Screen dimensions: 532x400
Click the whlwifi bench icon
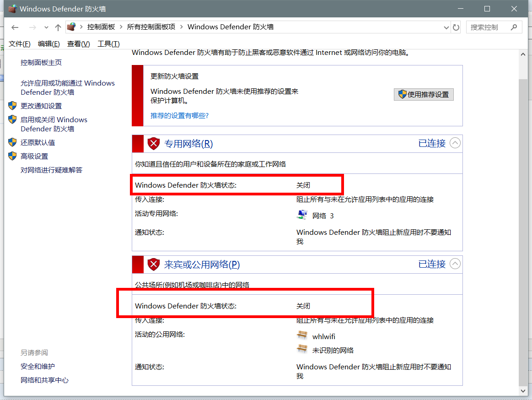pos(302,335)
